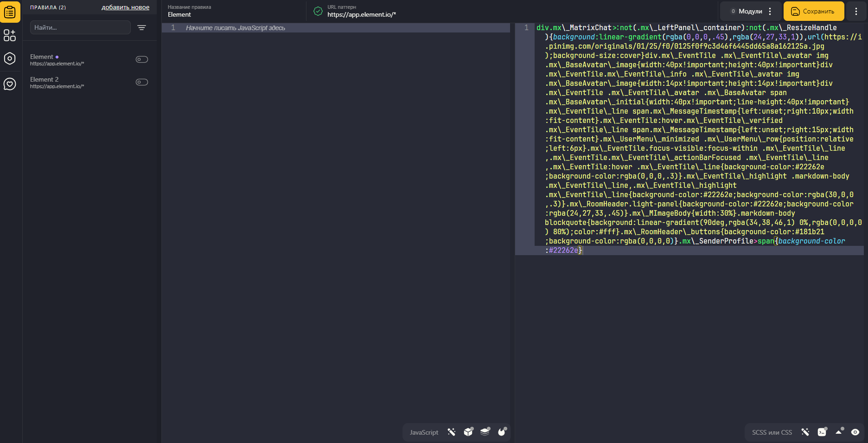Focus the Найти search field
This screenshot has width=868, height=443.
coord(80,27)
